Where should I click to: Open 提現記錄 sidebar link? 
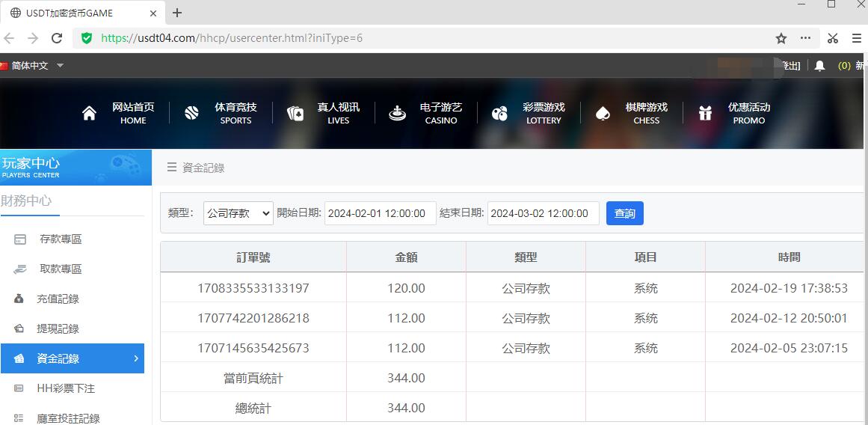coord(58,329)
